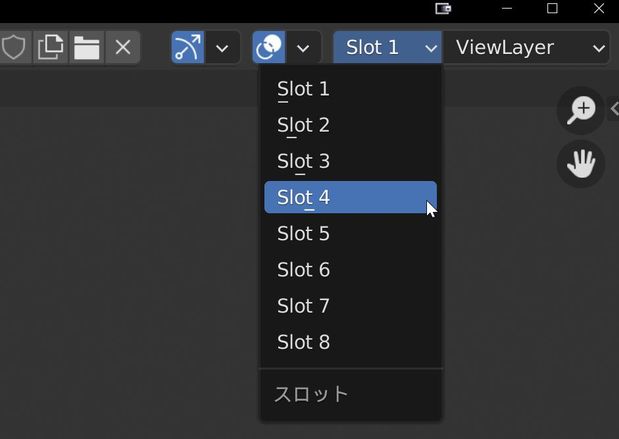Toggle the overlays button
Screen dimensions: 619x439
point(269,47)
